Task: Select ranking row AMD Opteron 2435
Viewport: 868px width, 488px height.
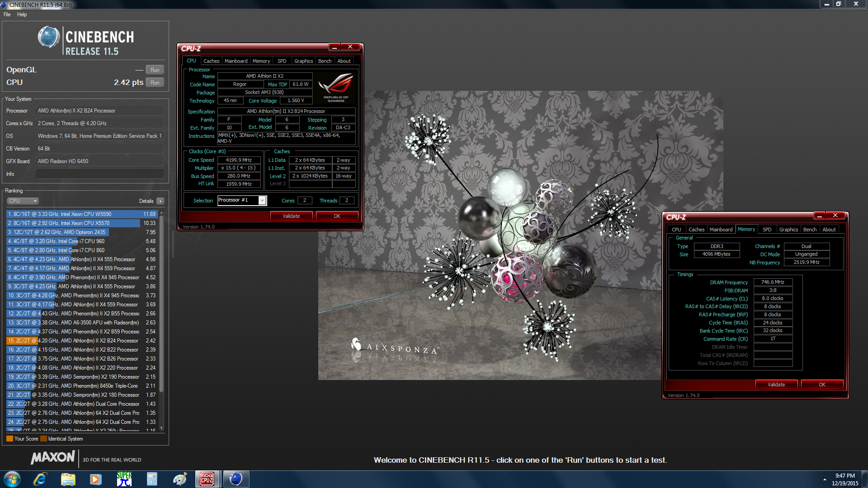Action: point(82,232)
